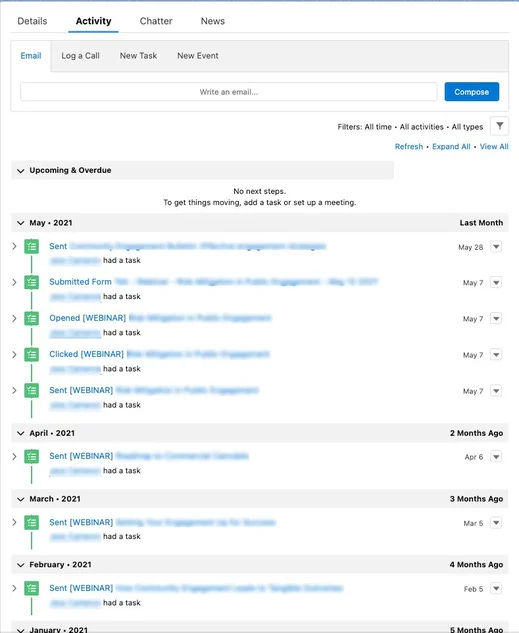Click task icon for May 28 Sent entry

(31, 246)
